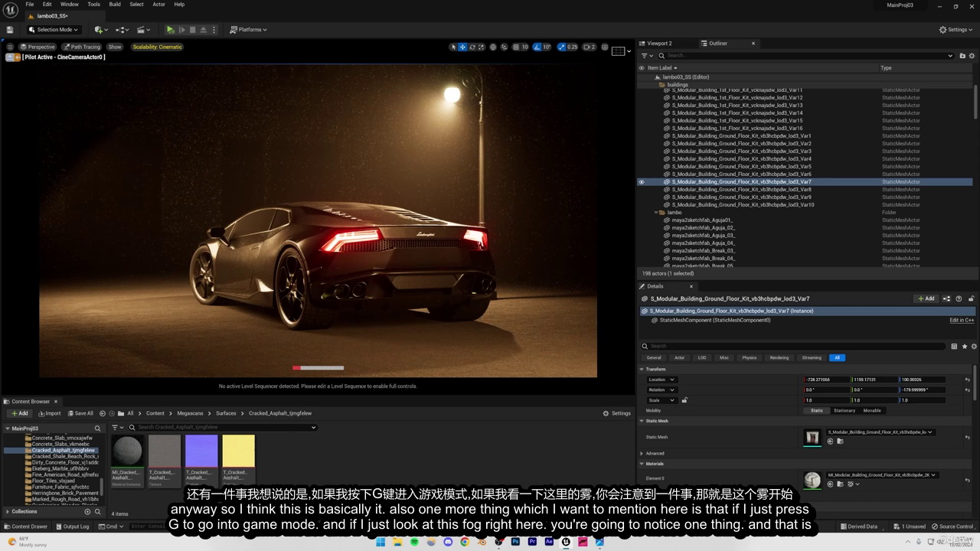
Task: Filter Details by the Rendering category
Action: pyautogui.click(x=779, y=357)
